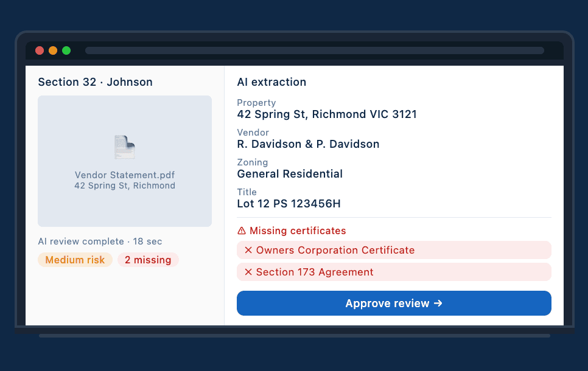Click the Approve review button
The image size is (588, 371).
(394, 303)
